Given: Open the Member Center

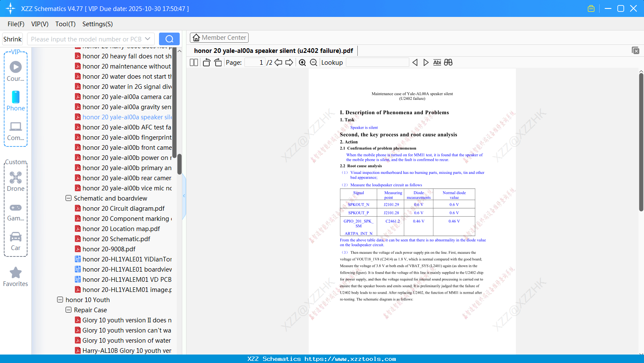Looking at the screenshot, I should coord(219,38).
